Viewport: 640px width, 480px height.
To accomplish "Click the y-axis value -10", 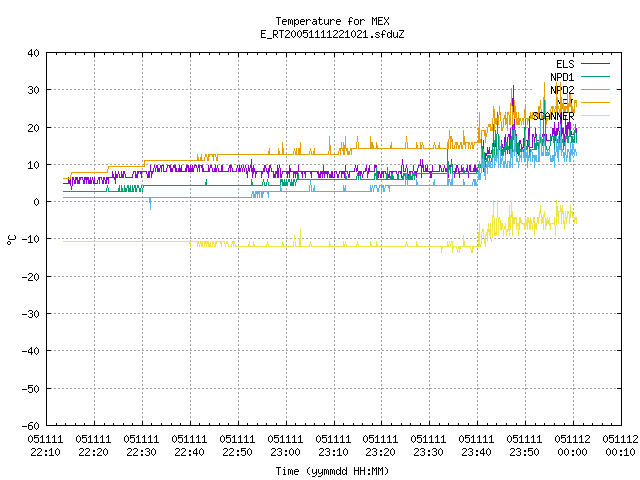I will pyautogui.click(x=31, y=239).
